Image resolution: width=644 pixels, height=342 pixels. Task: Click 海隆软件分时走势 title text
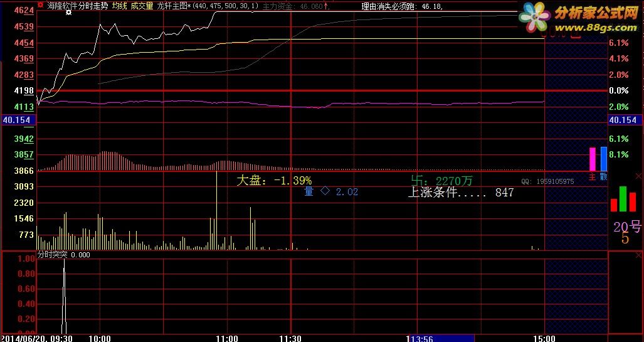pos(78,6)
